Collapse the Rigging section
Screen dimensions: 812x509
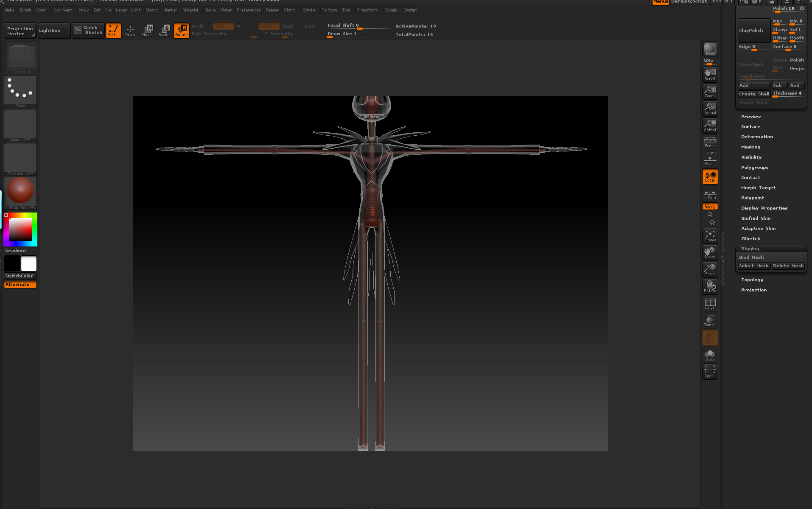tap(750, 249)
